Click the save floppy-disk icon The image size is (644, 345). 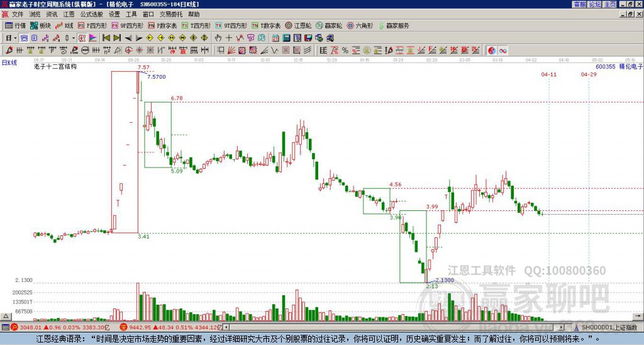[x=308, y=38]
